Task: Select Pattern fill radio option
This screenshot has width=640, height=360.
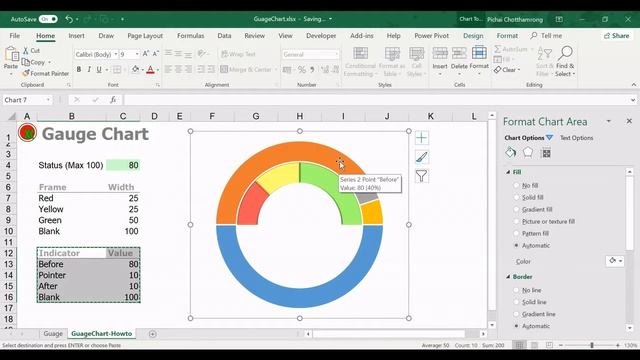Action: [516, 233]
